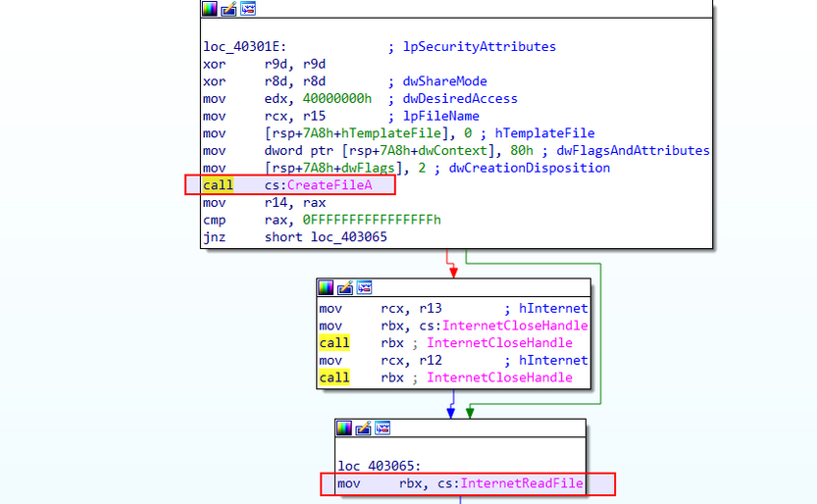Click cs:InternetCloseHandle in the mov rbx line
Image resolution: width=817 pixels, height=504 pixels.
pos(504,326)
